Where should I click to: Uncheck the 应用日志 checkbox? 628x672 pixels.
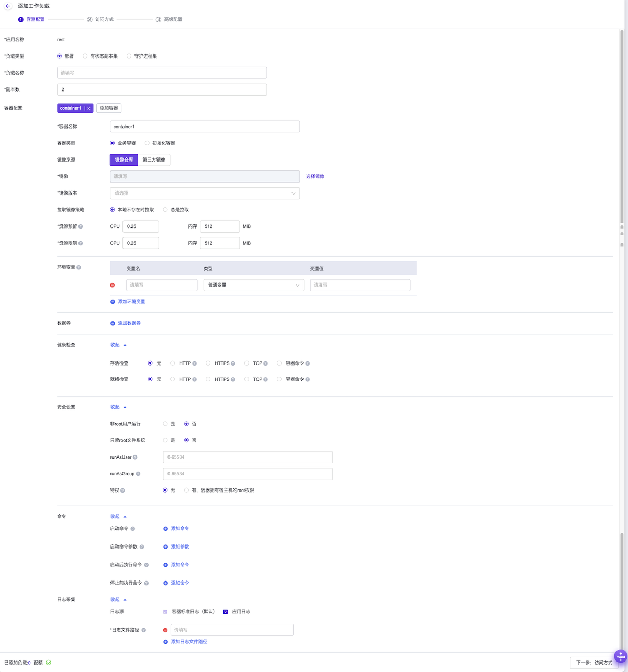pos(226,612)
